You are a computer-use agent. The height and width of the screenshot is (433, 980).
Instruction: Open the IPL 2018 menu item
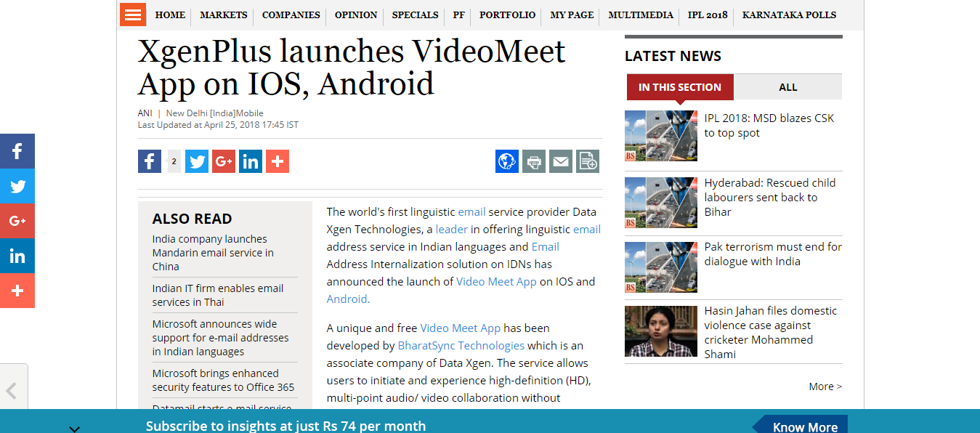[708, 15]
